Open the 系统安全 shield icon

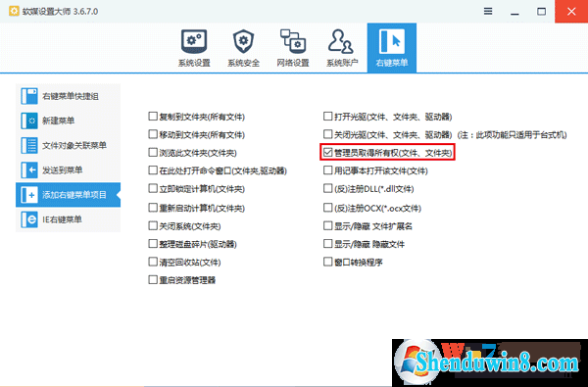(x=243, y=41)
